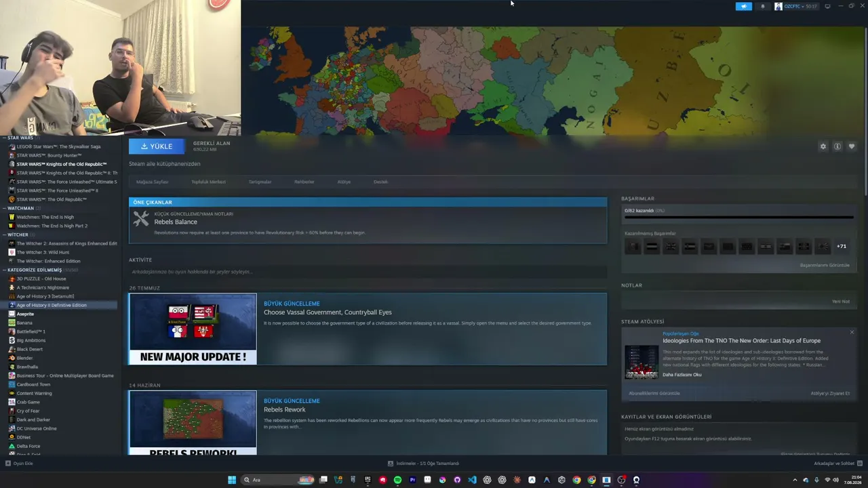Image resolution: width=868 pixels, height=488 pixels.
Task: Click the Daha Fazlasını Oku link
Action: (x=682, y=375)
